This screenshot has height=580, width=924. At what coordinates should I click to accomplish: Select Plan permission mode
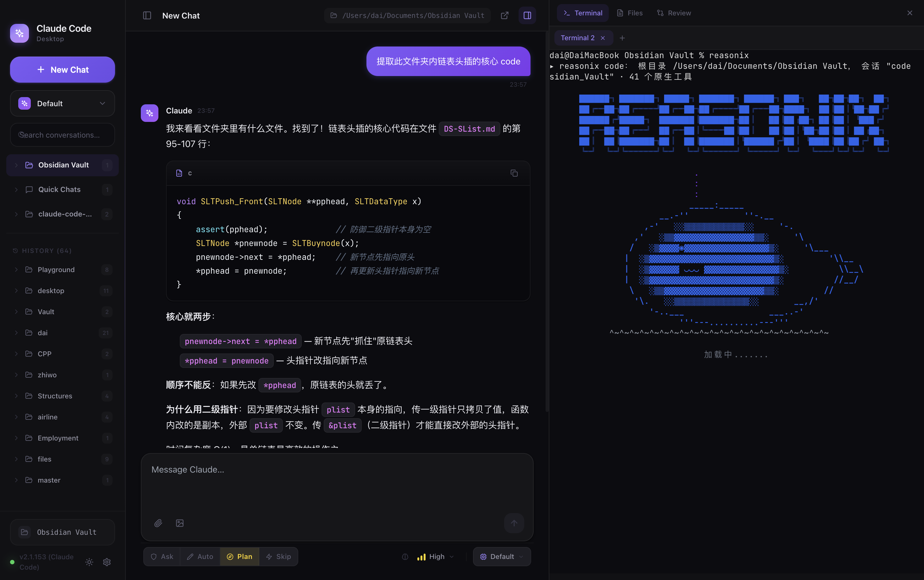pyautogui.click(x=239, y=557)
